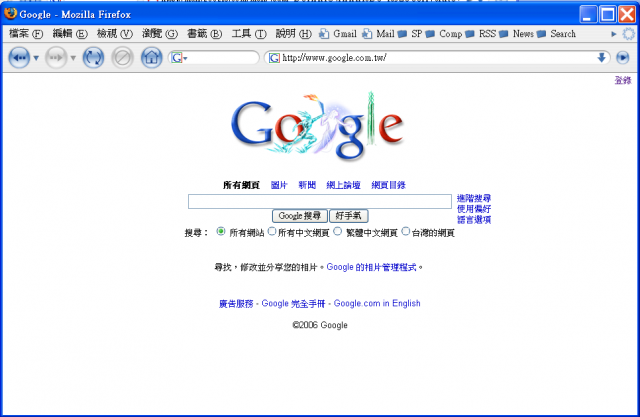The width and height of the screenshot is (640, 417).
Task: Open the 檔案 (F) menu
Action: [x=26, y=34]
